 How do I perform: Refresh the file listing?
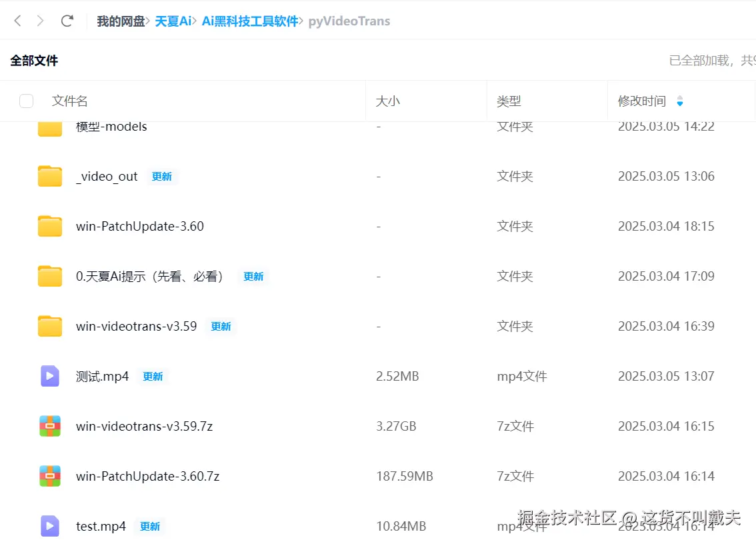point(67,21)
